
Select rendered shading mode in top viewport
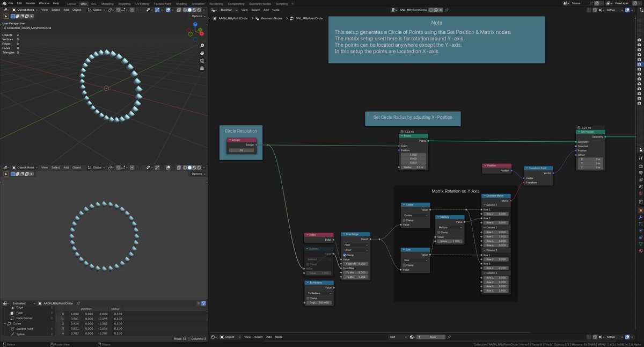click(199, 10)
